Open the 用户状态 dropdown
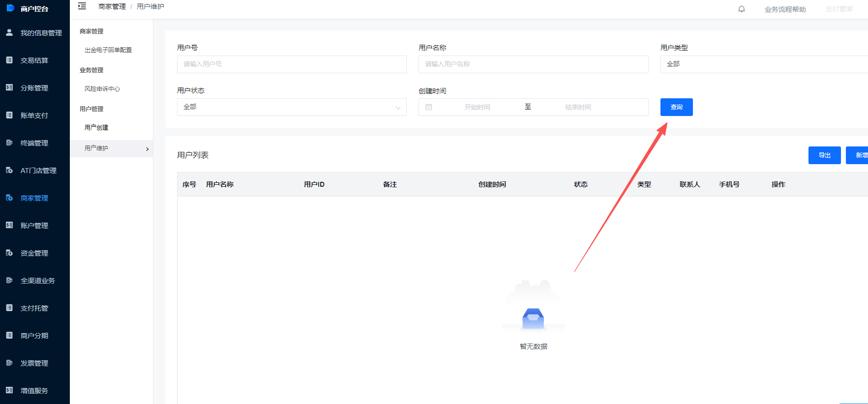This screenshot has width=868, height=404. click(292, 107)
